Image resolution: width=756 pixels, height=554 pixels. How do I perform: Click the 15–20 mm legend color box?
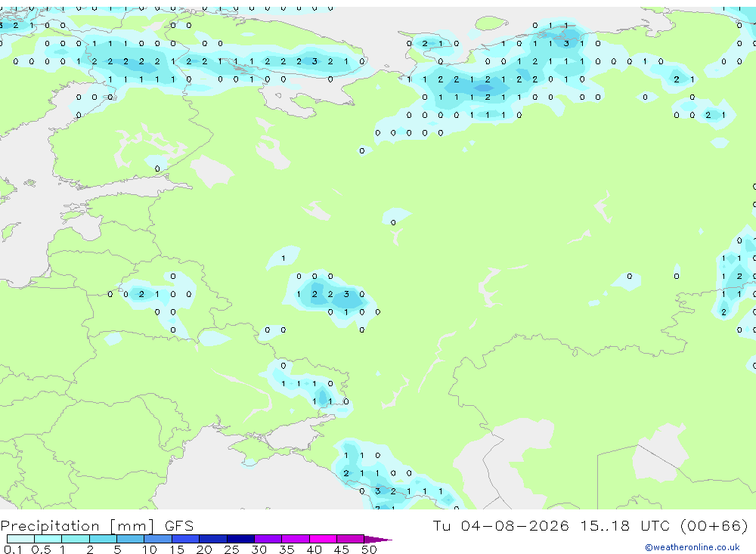(186, 539)
